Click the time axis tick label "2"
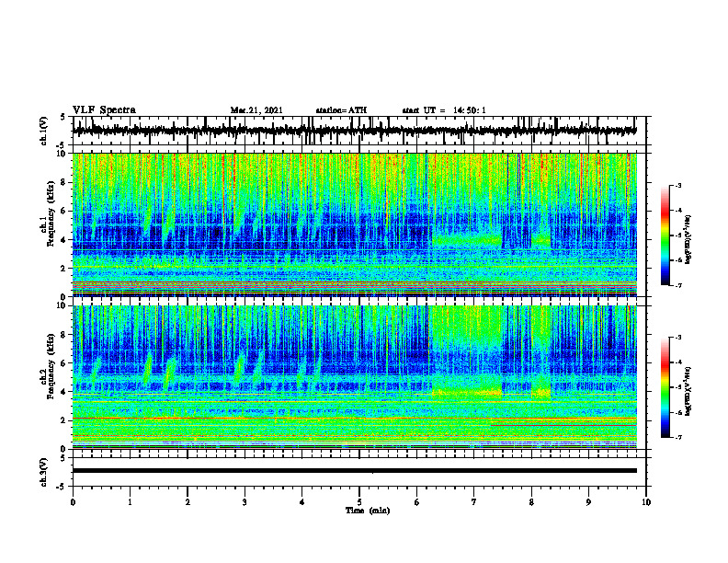The height and width of the screenshot is (563, 728). point(188,502)
